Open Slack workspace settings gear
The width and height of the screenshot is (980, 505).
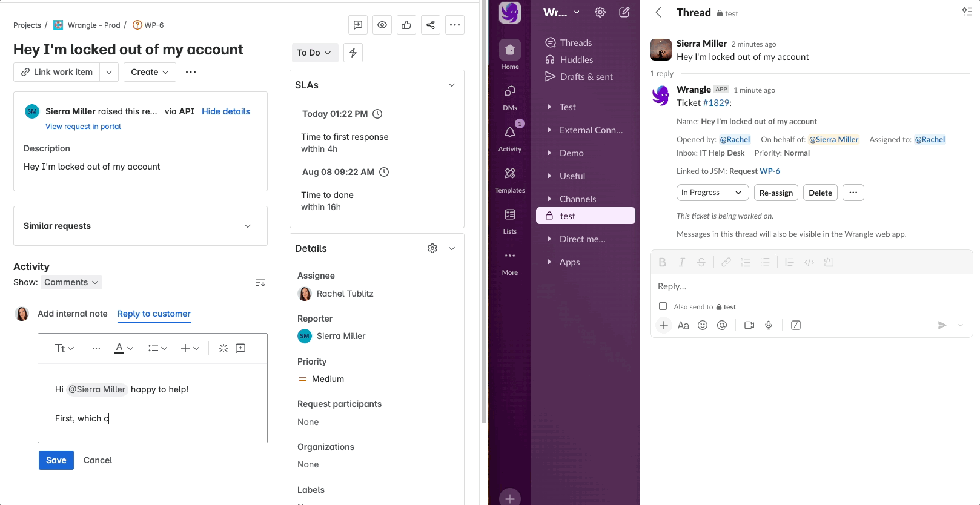[x=600, y=12]
